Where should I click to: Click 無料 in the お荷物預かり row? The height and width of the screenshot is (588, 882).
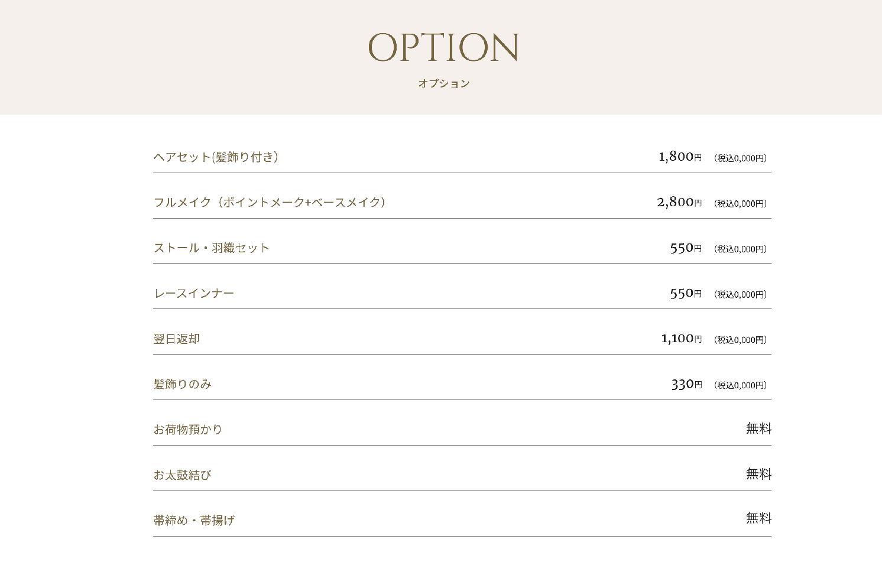point(758,428)
